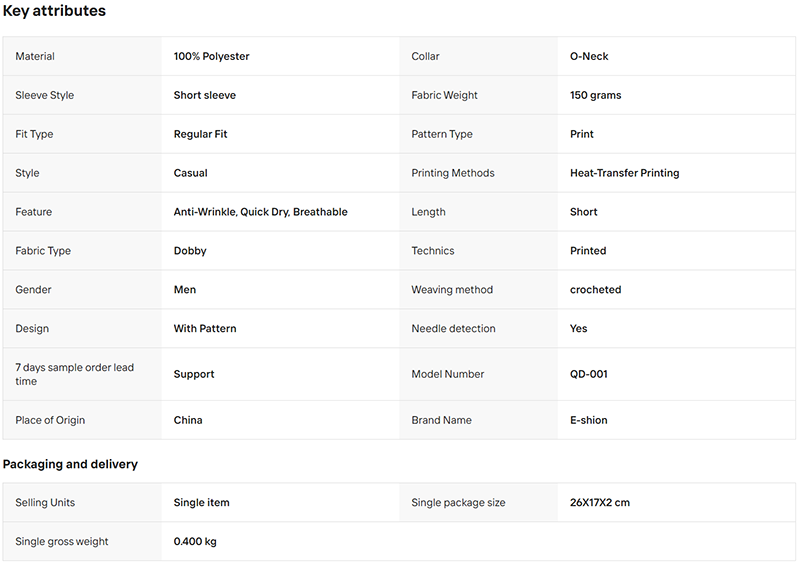Viewport: 800px width, 565px height.
Task: Click the Heat-Transfer Printing value
Action: tap(624, 173)
